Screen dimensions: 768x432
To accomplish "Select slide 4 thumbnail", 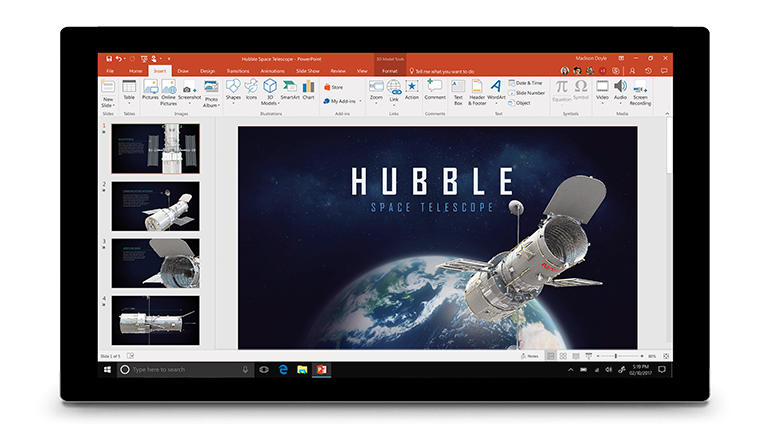I will click(155, 320).
